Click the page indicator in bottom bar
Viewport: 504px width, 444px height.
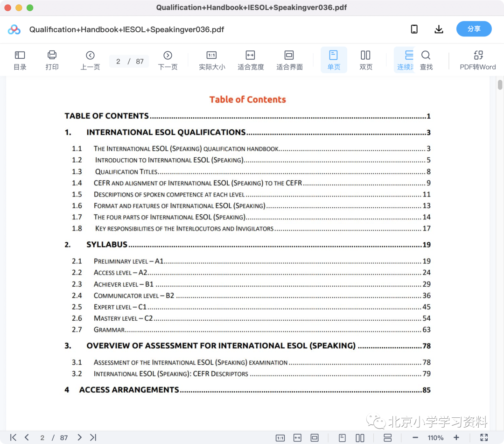[54, 437]
